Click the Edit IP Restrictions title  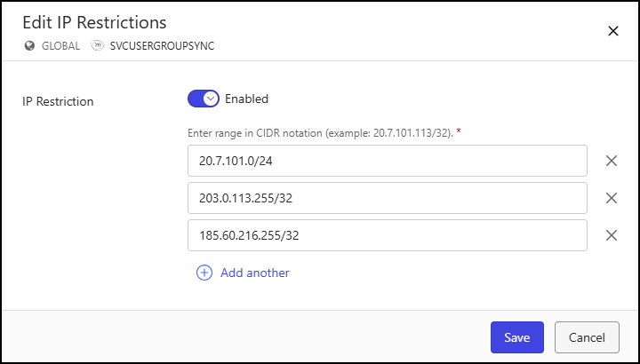[x=95, y=22]
